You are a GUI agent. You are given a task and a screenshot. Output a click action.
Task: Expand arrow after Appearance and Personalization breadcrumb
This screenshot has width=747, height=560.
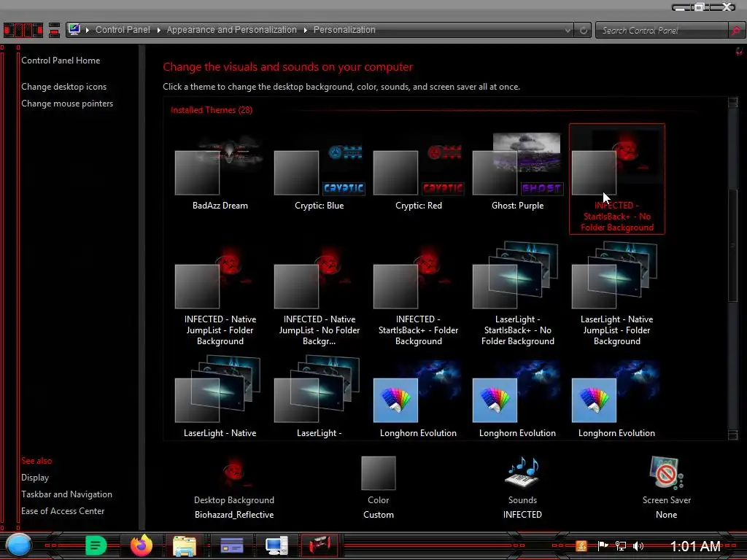click(x=306, y=30)
